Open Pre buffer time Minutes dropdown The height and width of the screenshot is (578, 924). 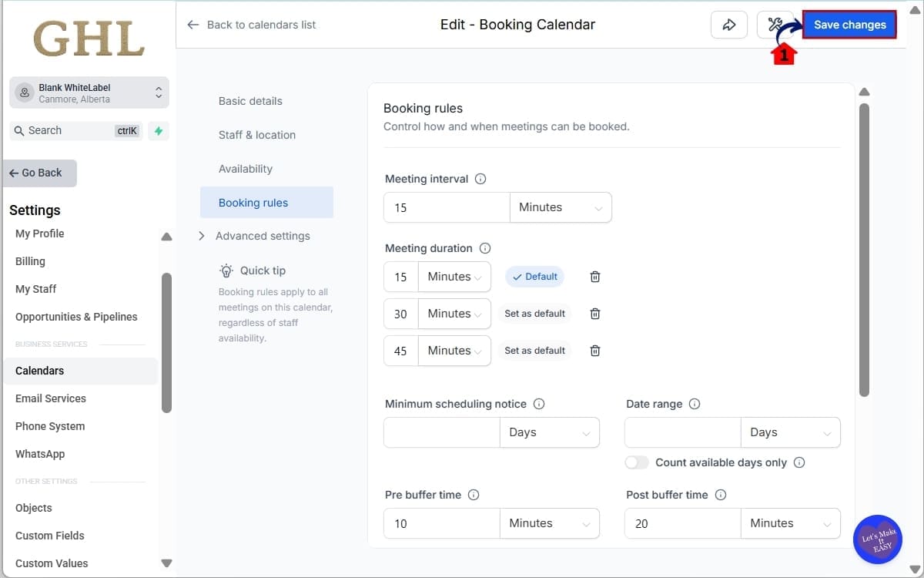click(550, 523)
